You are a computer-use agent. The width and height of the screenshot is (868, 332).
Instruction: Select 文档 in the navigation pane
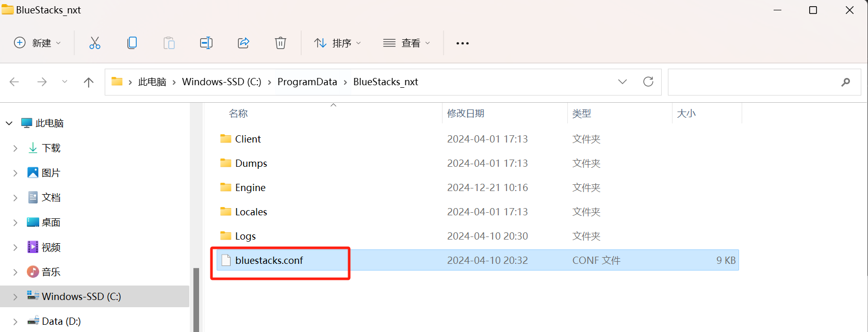(51, 198)
